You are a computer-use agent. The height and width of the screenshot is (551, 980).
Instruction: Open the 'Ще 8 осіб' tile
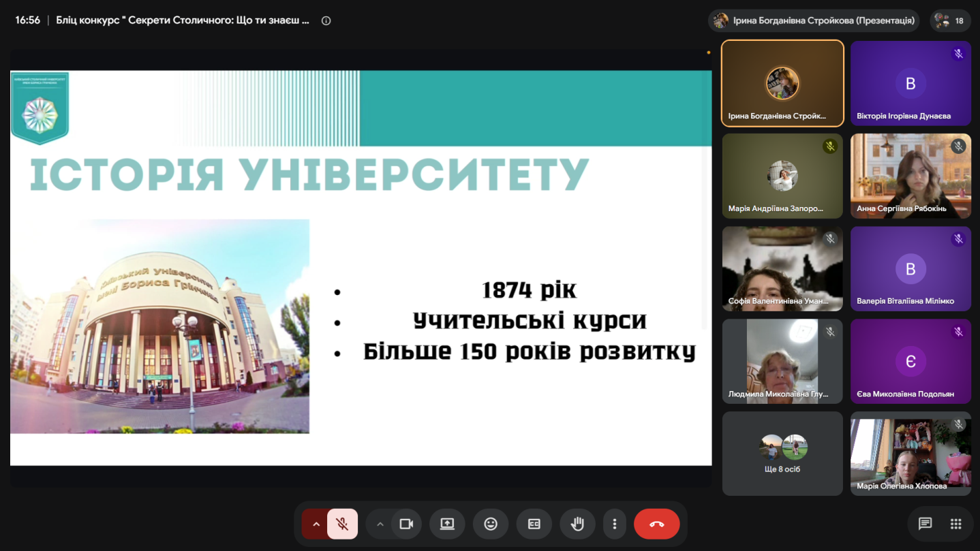click(782, 454)
